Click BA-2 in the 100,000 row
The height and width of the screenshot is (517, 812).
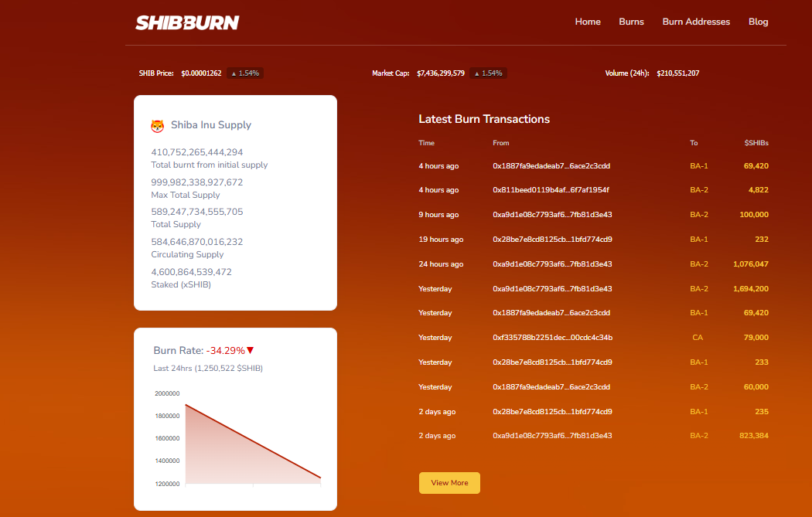tap(698, 215)
